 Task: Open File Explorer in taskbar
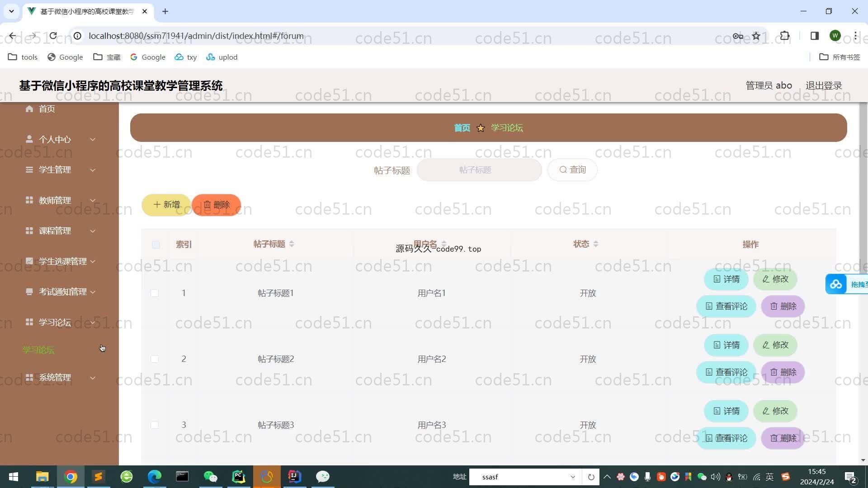point(42,477)
